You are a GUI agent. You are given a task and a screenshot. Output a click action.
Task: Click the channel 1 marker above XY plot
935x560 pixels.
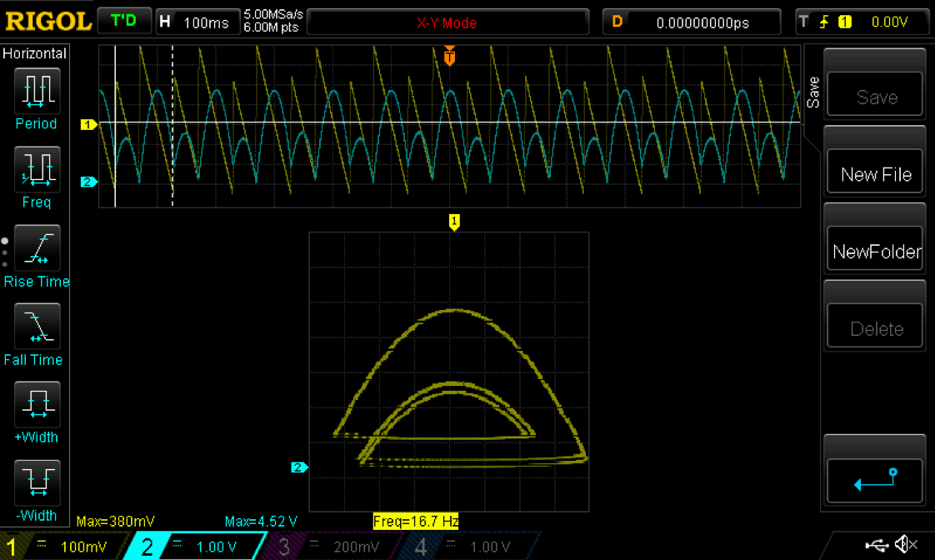coord(454,222)
